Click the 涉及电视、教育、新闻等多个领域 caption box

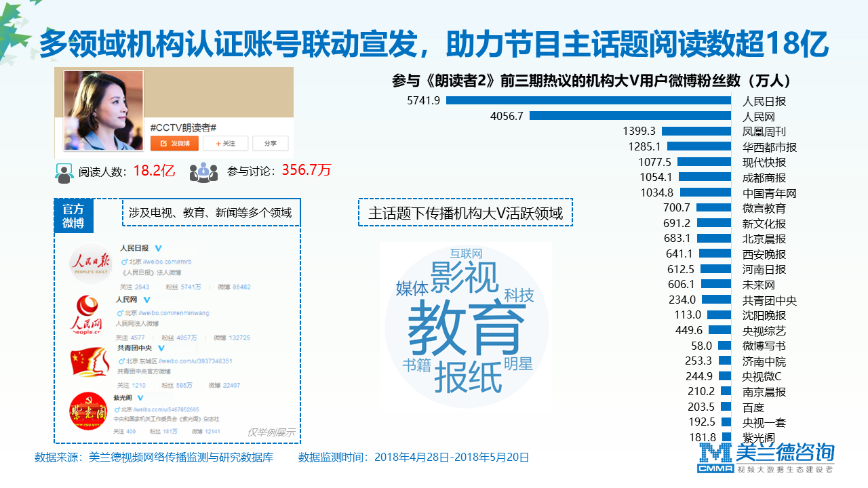[x=210, y=213]
